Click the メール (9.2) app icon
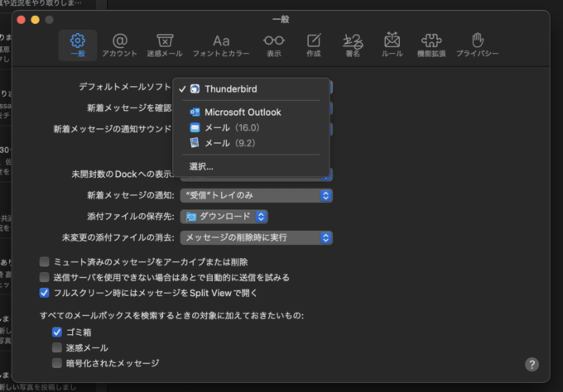563x392 pixels. click(195, 143)
